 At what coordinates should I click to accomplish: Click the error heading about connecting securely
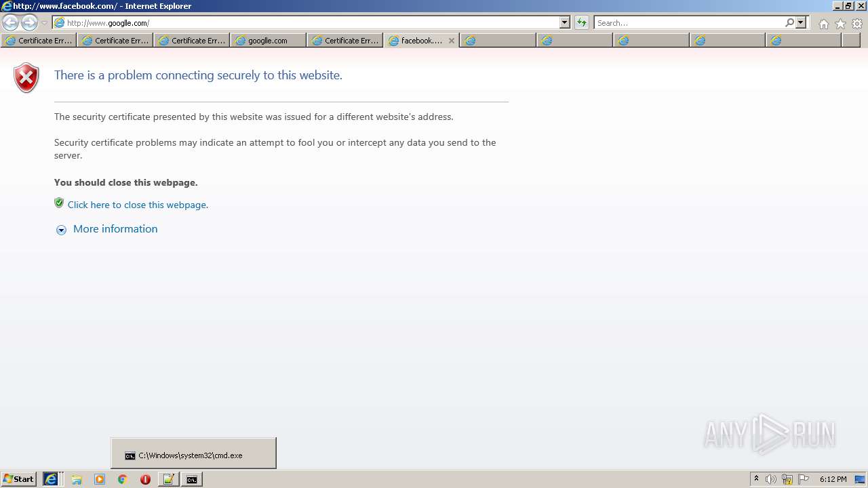tap(198, 75)
